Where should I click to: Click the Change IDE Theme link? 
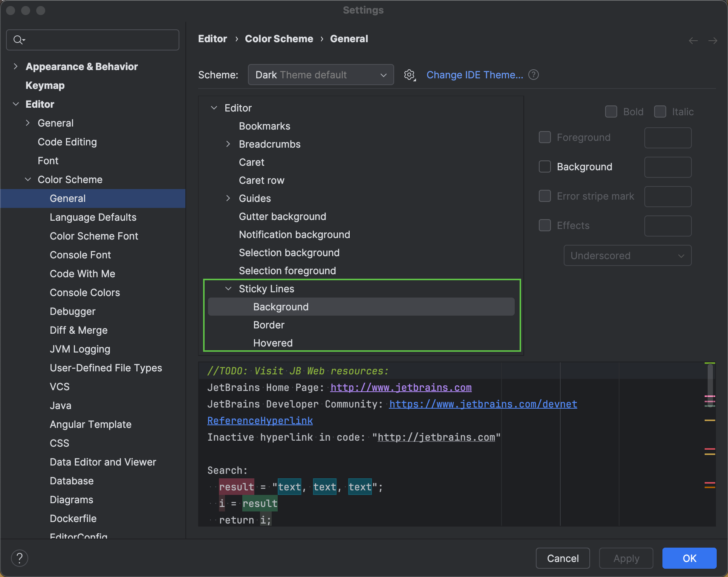pyautogui.click(x=474, y=75)
